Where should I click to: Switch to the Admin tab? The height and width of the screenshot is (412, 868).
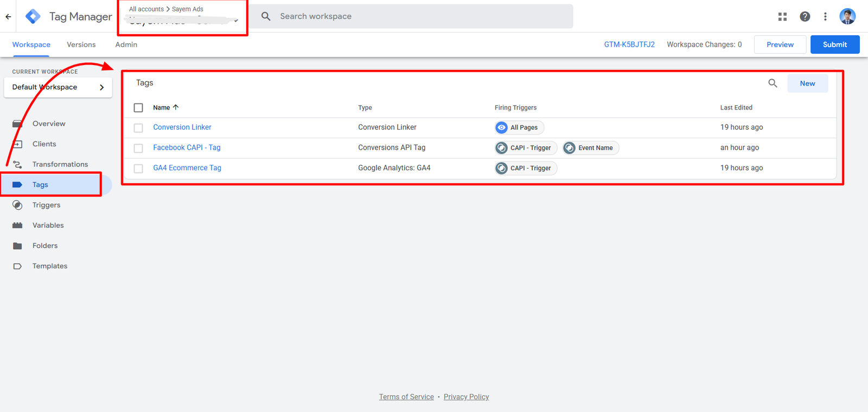pos(126,44)
